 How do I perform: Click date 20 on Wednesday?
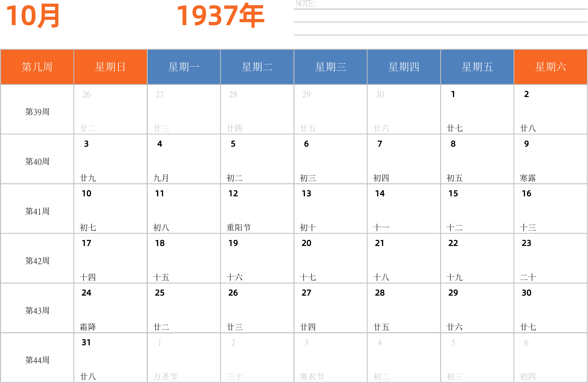click(x=330, y=258)
